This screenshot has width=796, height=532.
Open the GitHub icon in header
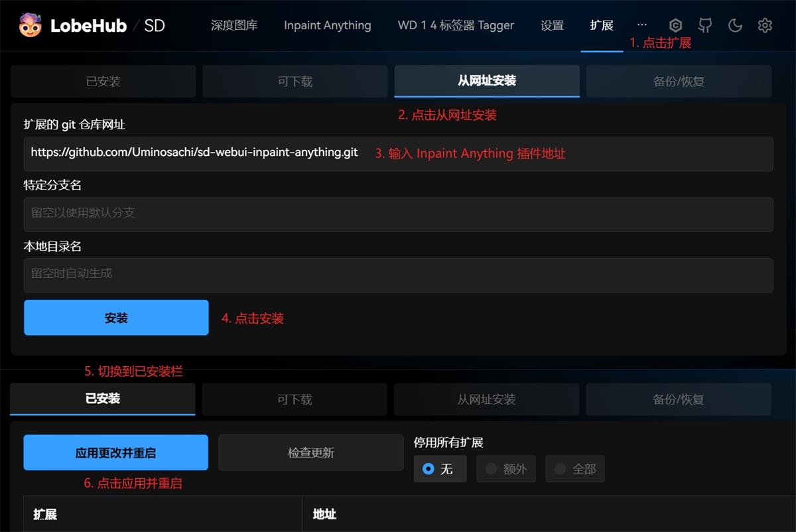(705, 26)
